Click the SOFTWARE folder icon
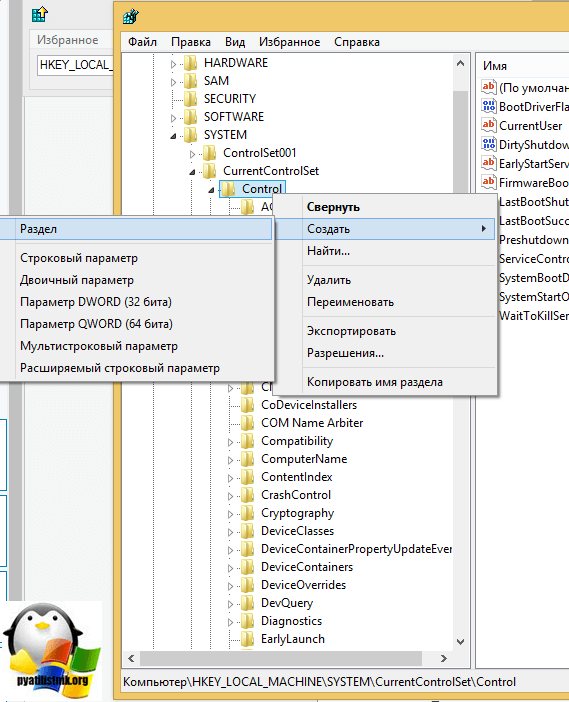Image resolution: width=569 pixels, height=702 pixels. (x=191, y=117)
